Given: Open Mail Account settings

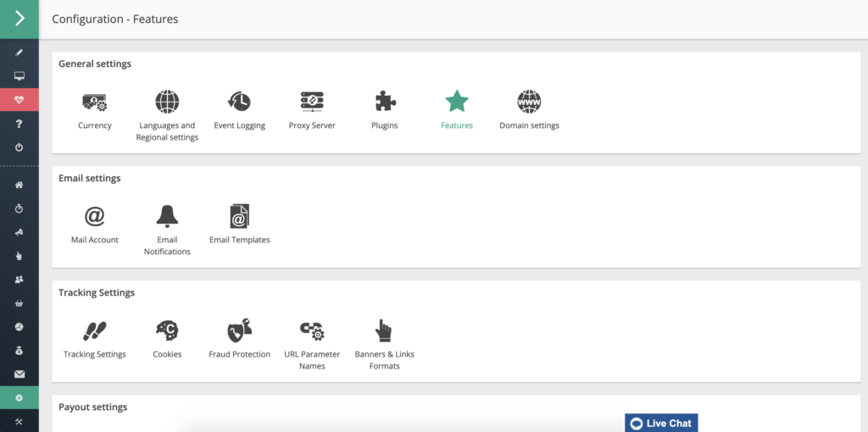Looking at the screenshot, I should coord(95,217).
